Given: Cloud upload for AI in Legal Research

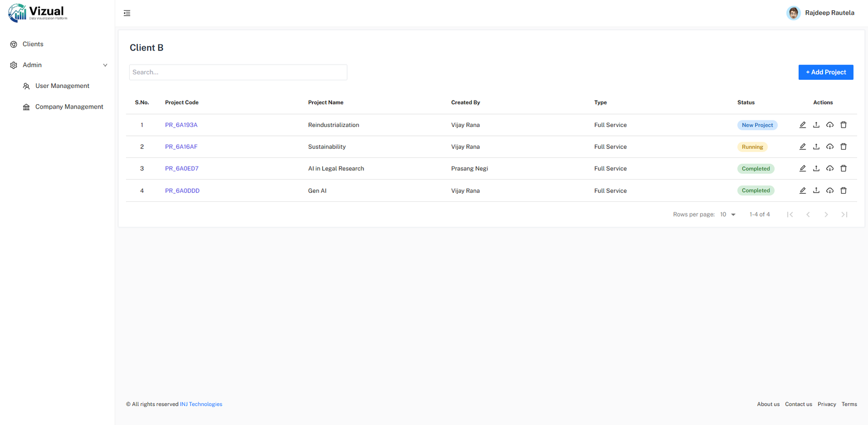Looking at the screenshot, I should pos(829,168).
